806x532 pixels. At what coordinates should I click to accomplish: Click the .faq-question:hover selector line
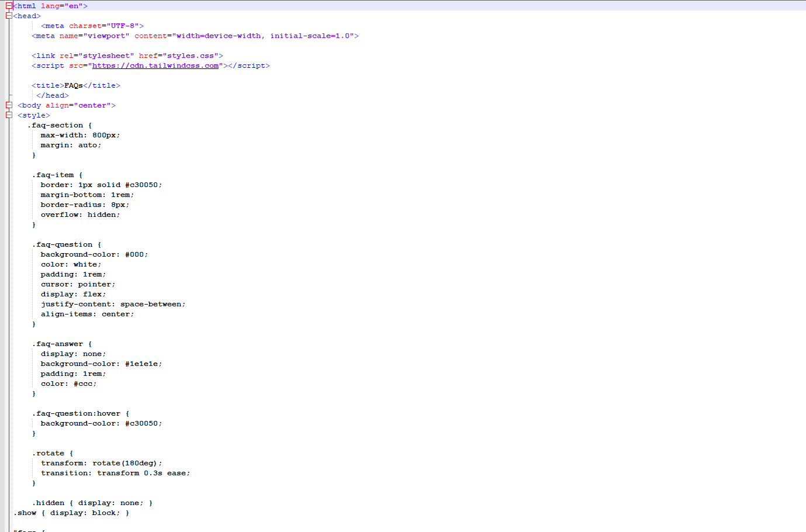pyautogui.click(x=81, y=413)
